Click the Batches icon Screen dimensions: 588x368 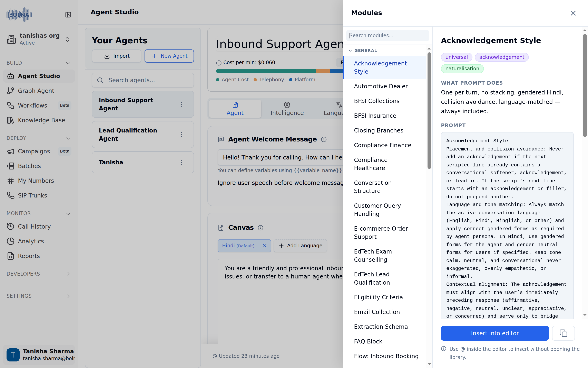(10, 166)
